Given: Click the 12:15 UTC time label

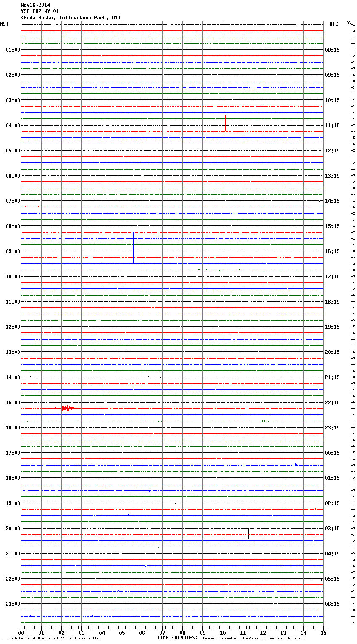Looking at the screenshot, I should [x=332, y=151].
